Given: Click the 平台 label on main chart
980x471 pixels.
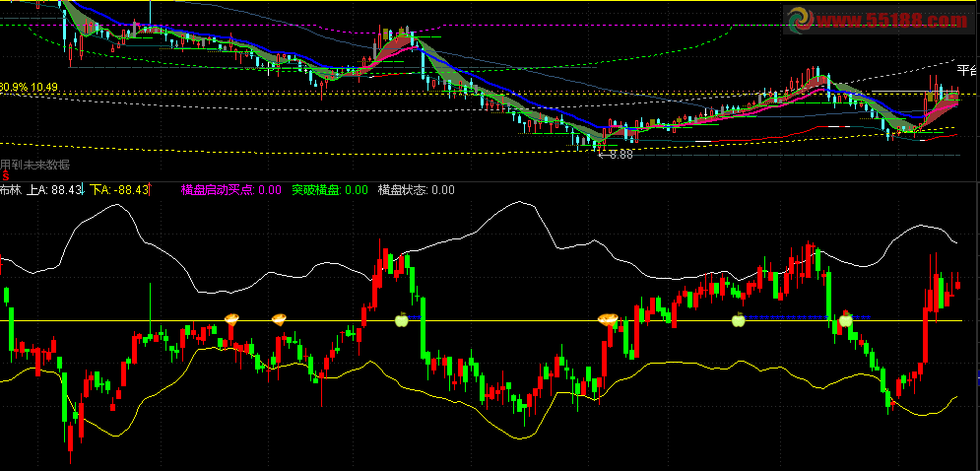Looking at the screenshot, I should pos(967,70).
